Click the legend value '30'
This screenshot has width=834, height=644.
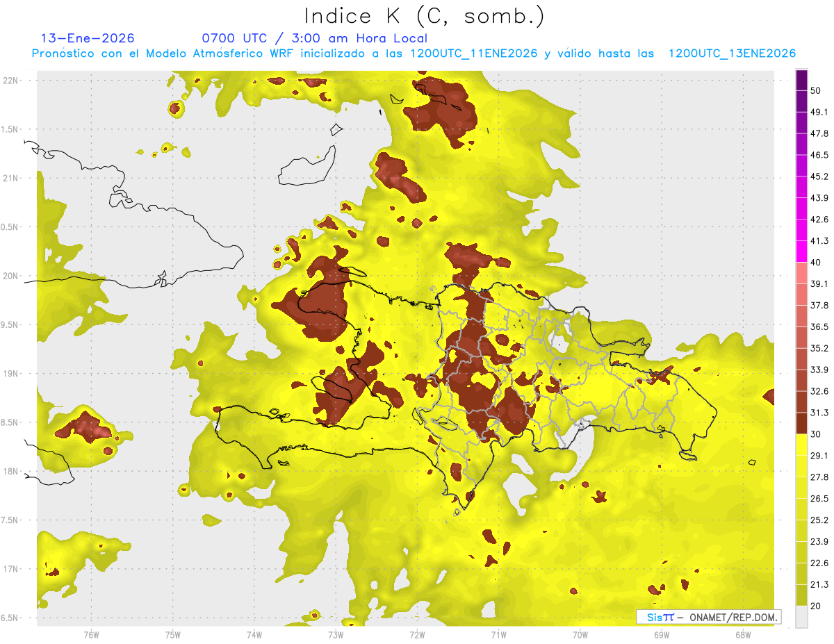pyautogui.click(x=817, y=434)
